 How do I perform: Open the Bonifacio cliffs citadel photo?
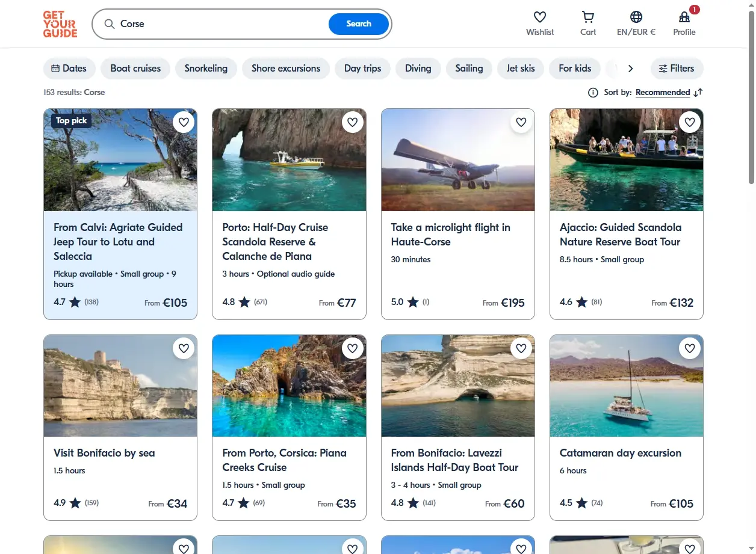tap(120, 386)
